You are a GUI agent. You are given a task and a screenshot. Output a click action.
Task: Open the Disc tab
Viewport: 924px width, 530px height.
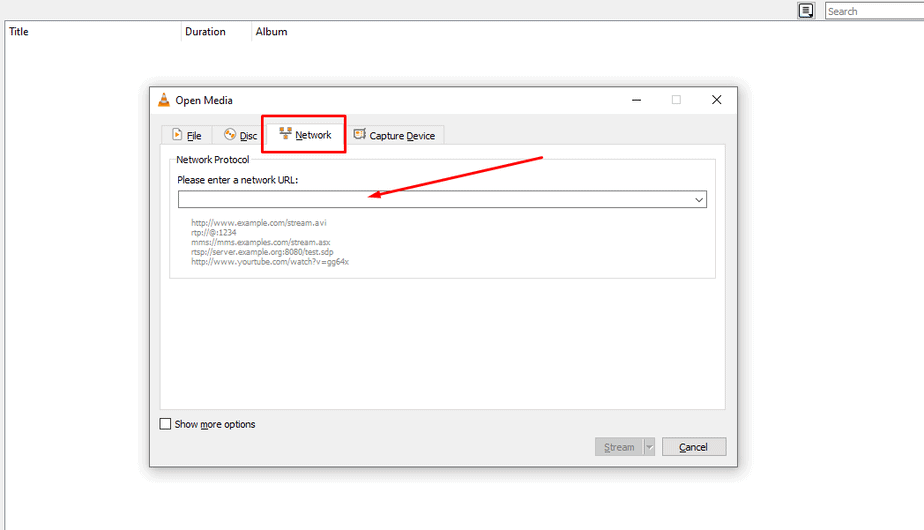240,135
